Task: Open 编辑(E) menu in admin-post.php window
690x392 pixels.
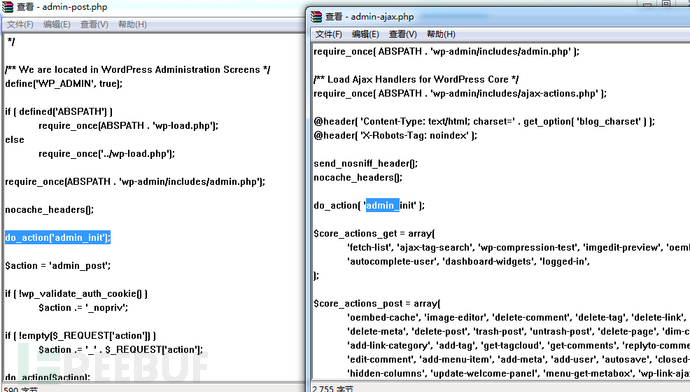Action: click(57, 25)
